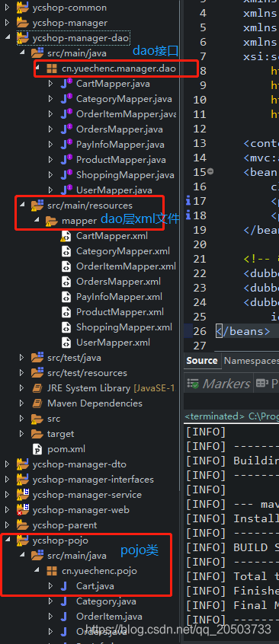Click the terminated console status text
279x644 pixels.
coord(215,416)
